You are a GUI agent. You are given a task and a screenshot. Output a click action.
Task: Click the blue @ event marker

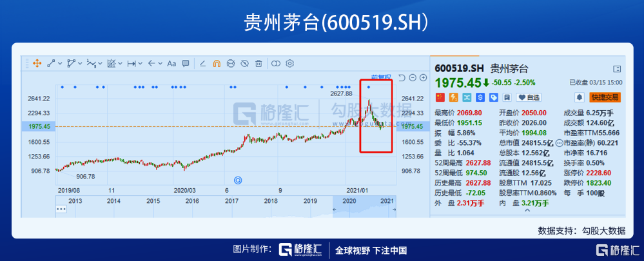pyautogui.click(x=237, y=180)
